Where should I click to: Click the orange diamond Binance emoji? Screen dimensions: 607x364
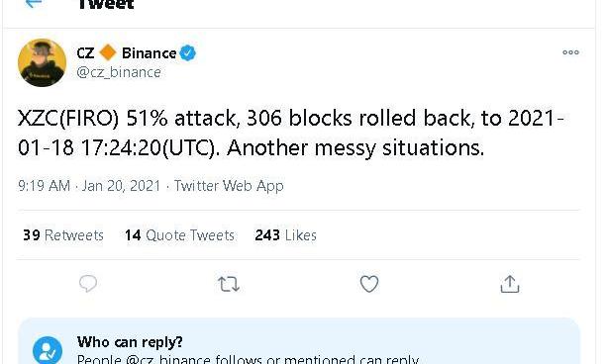point(108,52)
